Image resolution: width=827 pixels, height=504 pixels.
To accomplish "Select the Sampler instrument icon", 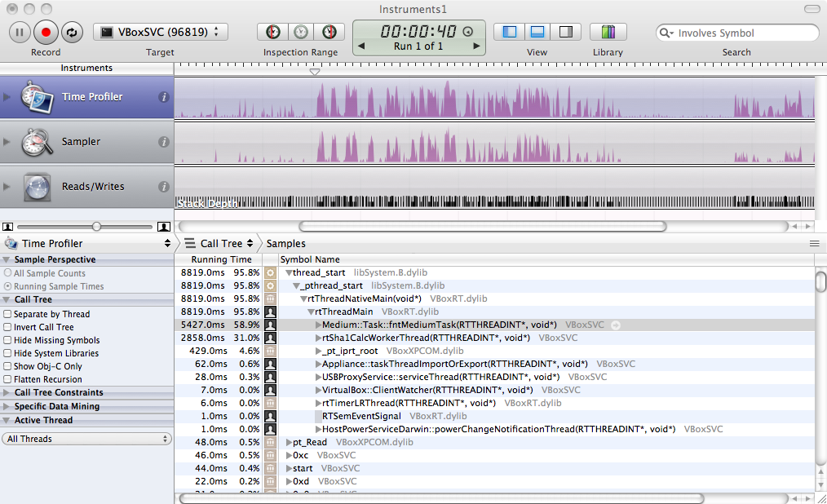I will click(x=37, y=142).
